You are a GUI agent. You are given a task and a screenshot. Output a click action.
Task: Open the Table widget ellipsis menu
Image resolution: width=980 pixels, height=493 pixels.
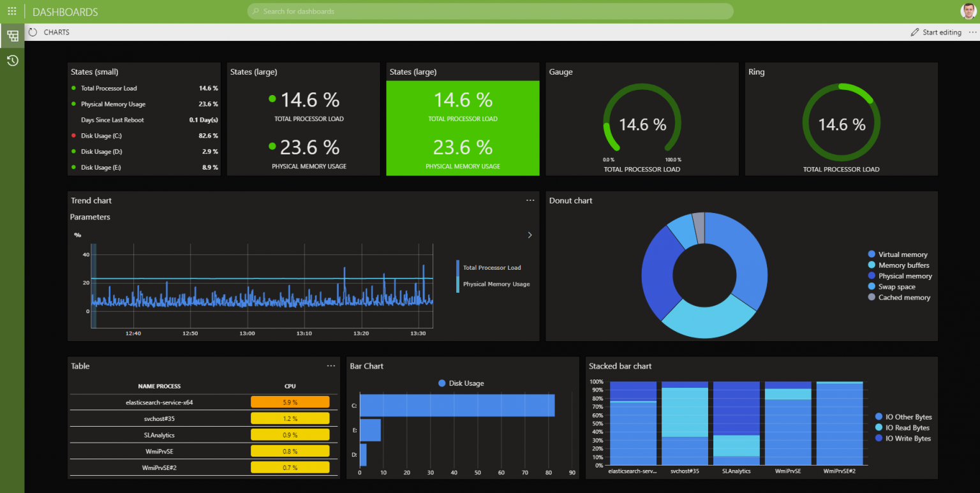tap(331, 365)
